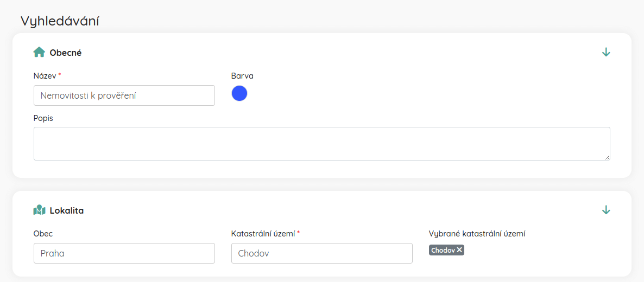Click the Vybrané katastrální území label

tap(477, 234)
